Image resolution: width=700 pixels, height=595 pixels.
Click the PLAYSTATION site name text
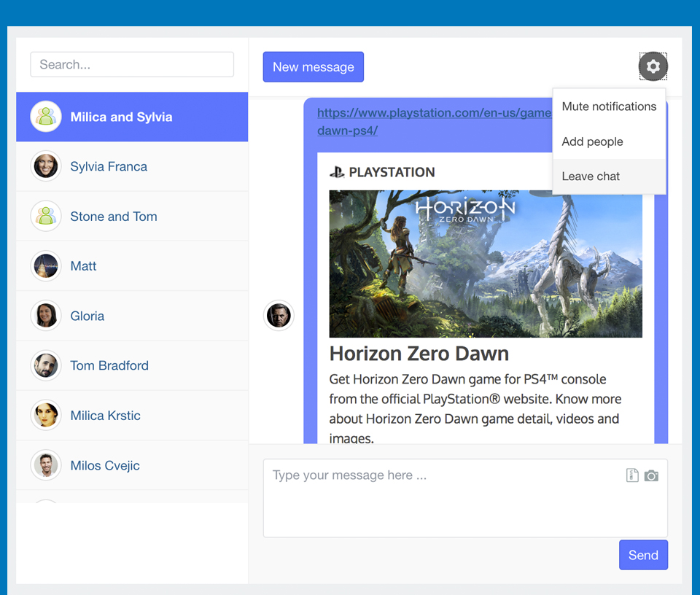[x=392, y=172]
